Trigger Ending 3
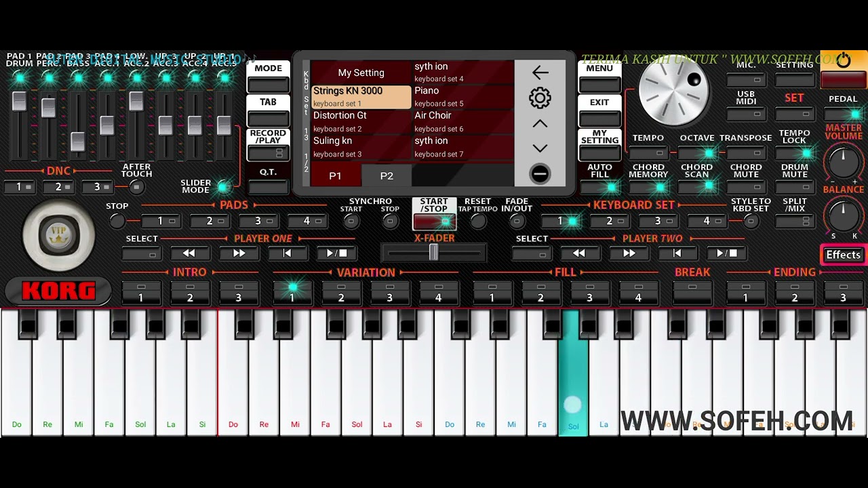This screenshot has width=868, height=488. click(x=843, y=293)
